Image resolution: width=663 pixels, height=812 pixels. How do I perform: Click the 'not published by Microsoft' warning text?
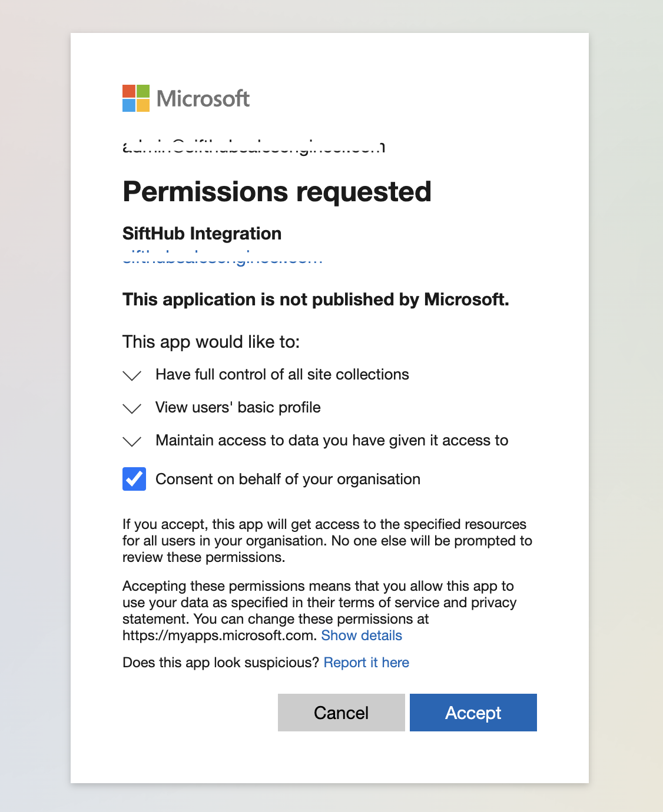[x=316, y=299]
